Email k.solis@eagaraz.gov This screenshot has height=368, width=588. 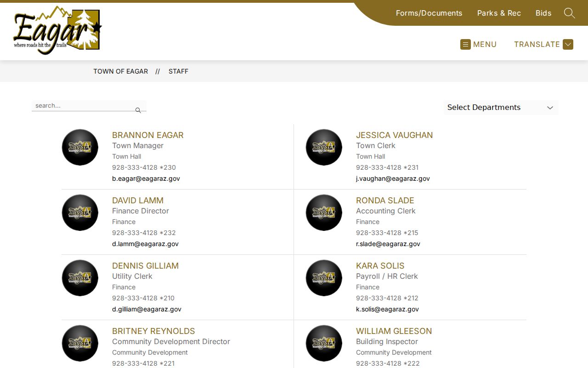coord(387,309)
